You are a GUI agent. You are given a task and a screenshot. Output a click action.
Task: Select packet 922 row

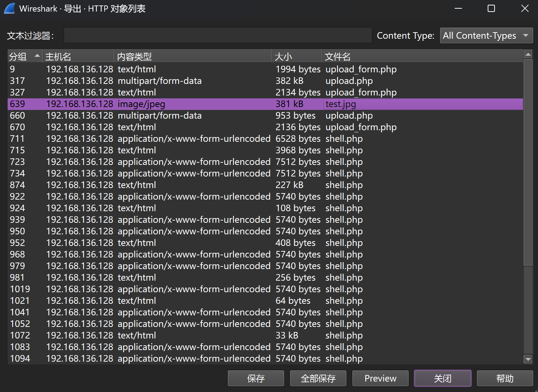point(265,196)
